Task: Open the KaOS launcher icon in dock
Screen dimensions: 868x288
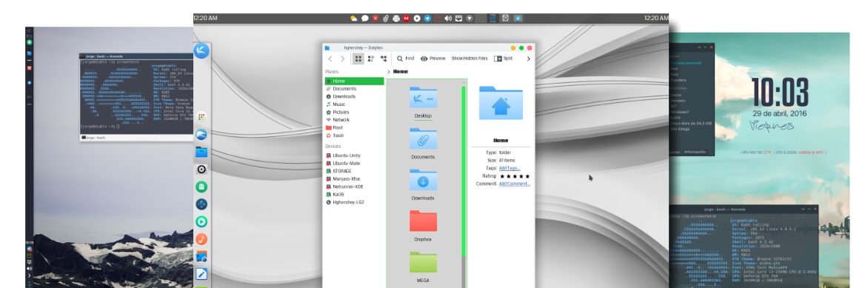Action: tap(201, 51)
